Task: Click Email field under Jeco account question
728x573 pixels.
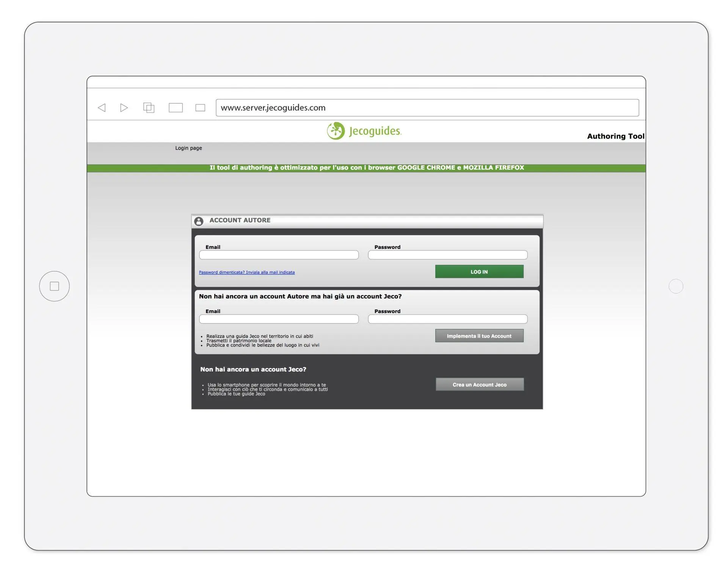Action: pos(279,319)
